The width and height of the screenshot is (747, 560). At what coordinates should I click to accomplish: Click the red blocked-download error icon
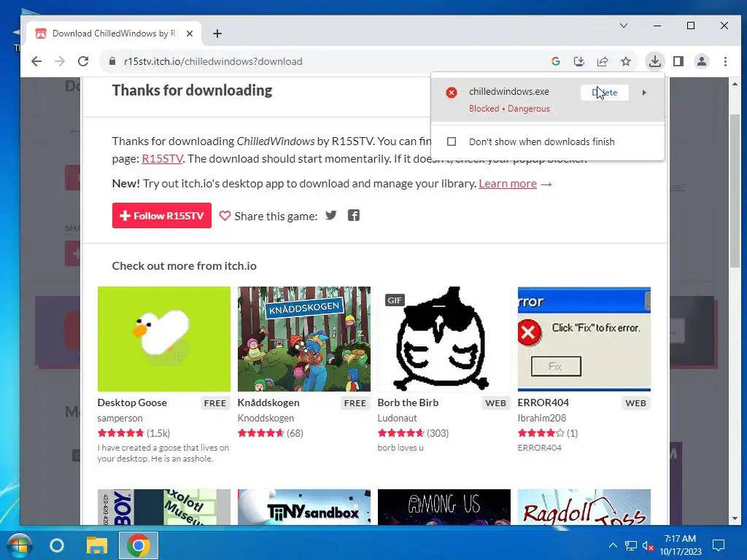(452, 93)
